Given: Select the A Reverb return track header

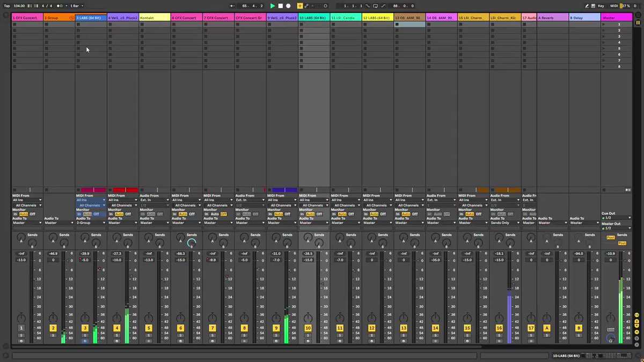Looking at the screenshot, I should [553, 18].
